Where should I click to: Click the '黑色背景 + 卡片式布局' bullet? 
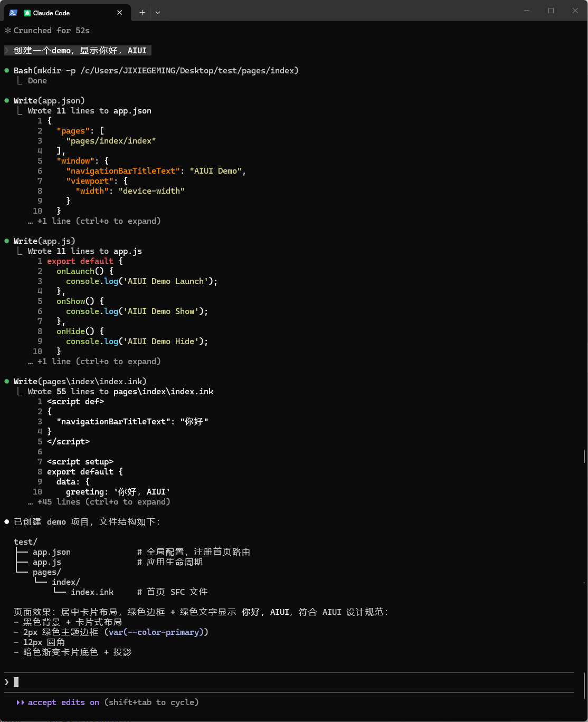[x=68, y=622]
